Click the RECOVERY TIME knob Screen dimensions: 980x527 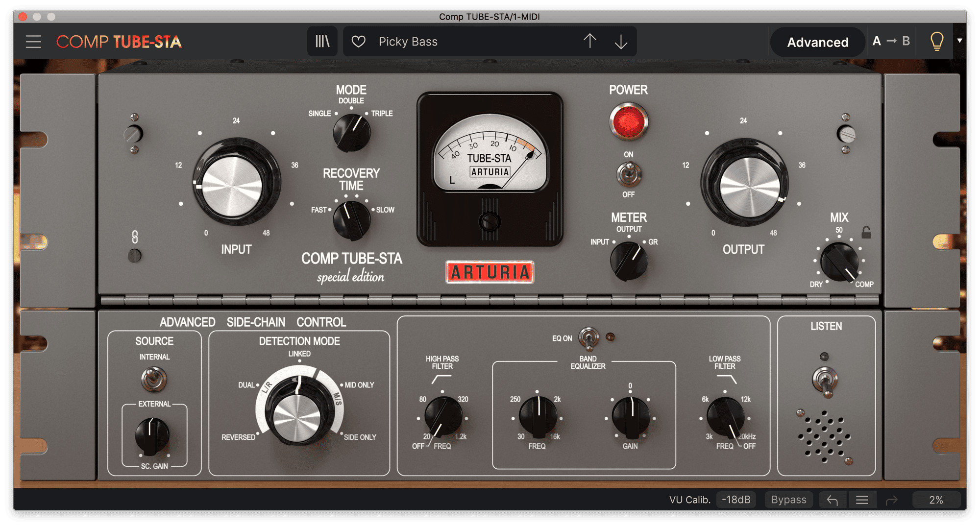tap(351, 220)
